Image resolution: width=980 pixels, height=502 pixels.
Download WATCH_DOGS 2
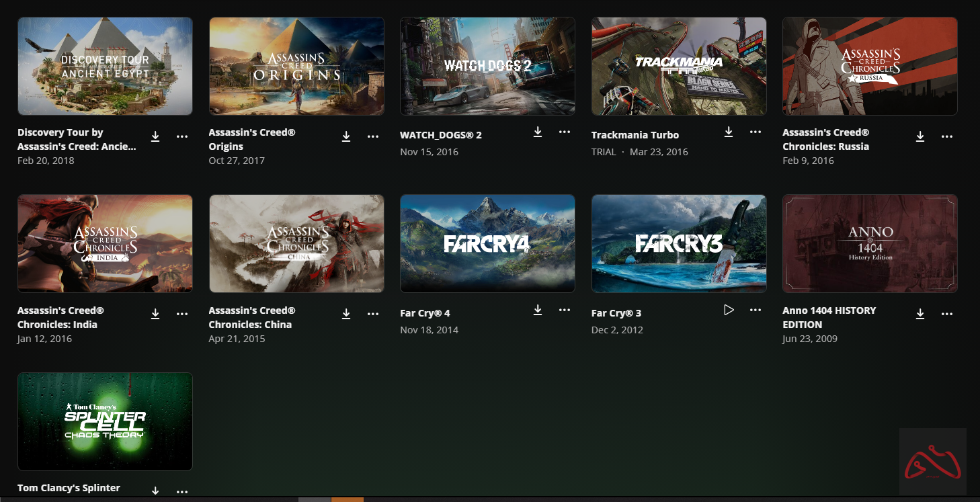point(538,132)
